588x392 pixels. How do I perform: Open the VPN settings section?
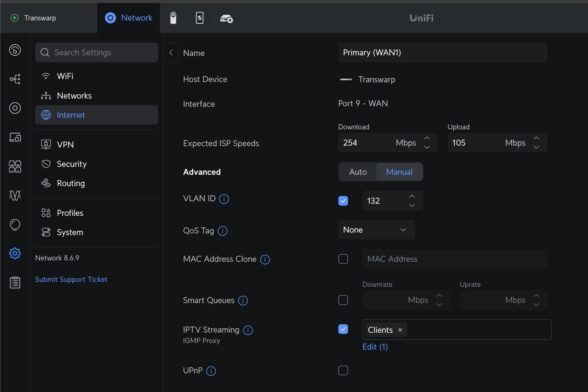pyautogui.click(x=96, y=145)
